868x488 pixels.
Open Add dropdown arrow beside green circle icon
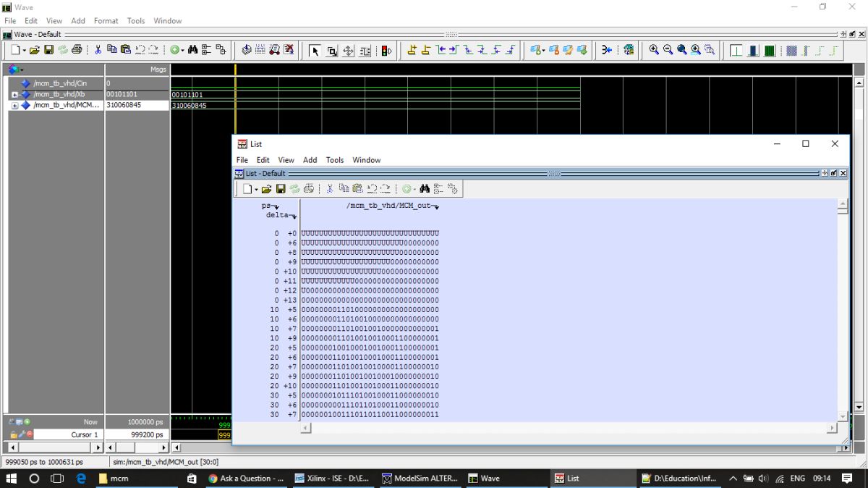[182, 51]
